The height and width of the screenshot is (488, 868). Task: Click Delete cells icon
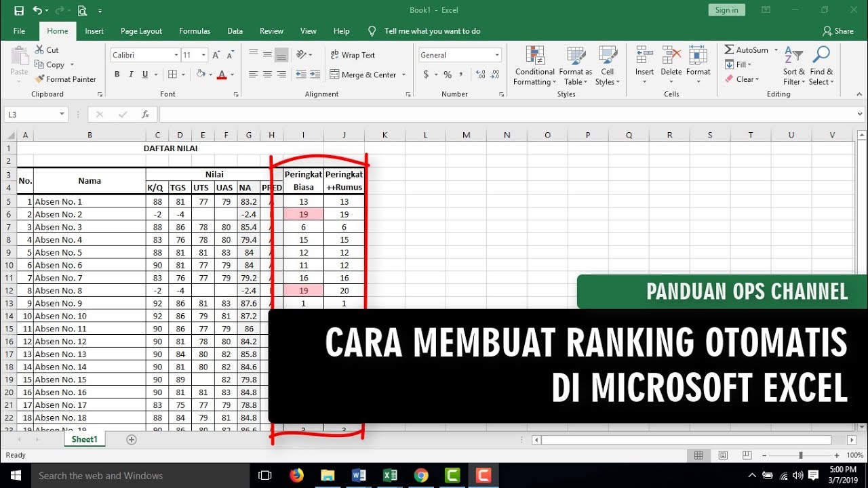671,56
